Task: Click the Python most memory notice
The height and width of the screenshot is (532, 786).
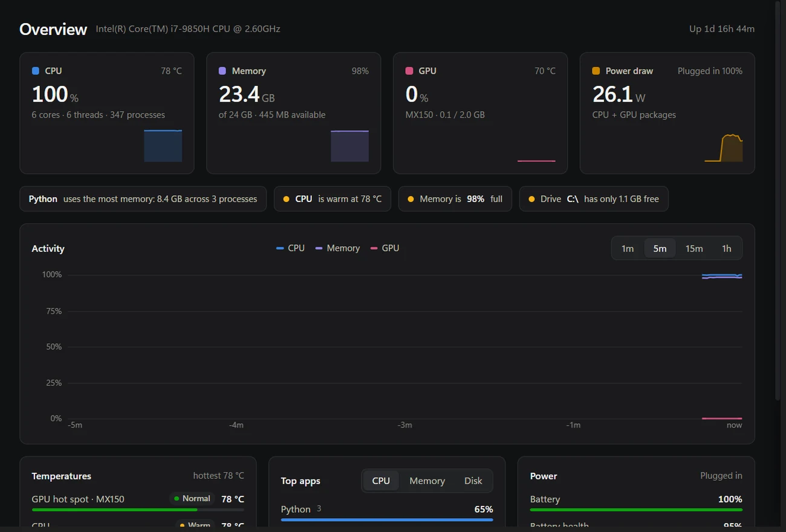Action: click(143, 199)
